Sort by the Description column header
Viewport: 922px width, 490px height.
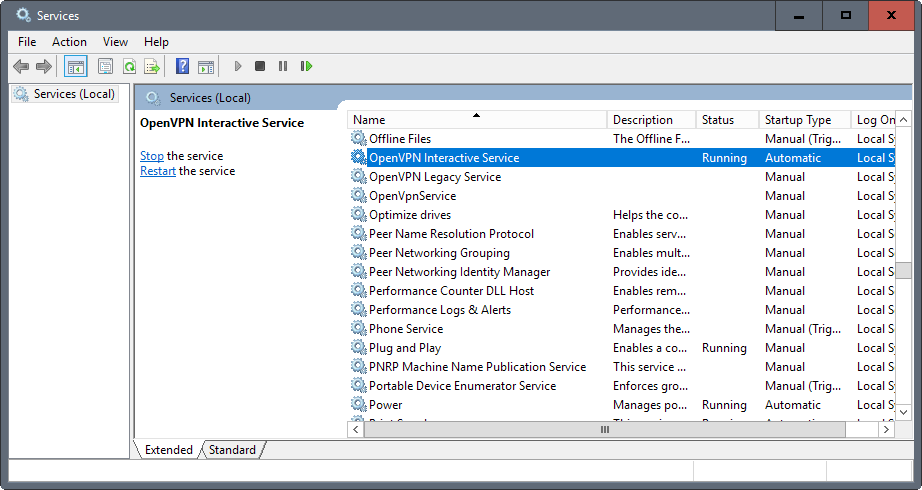pyautogui.click(x=651, y=120)
